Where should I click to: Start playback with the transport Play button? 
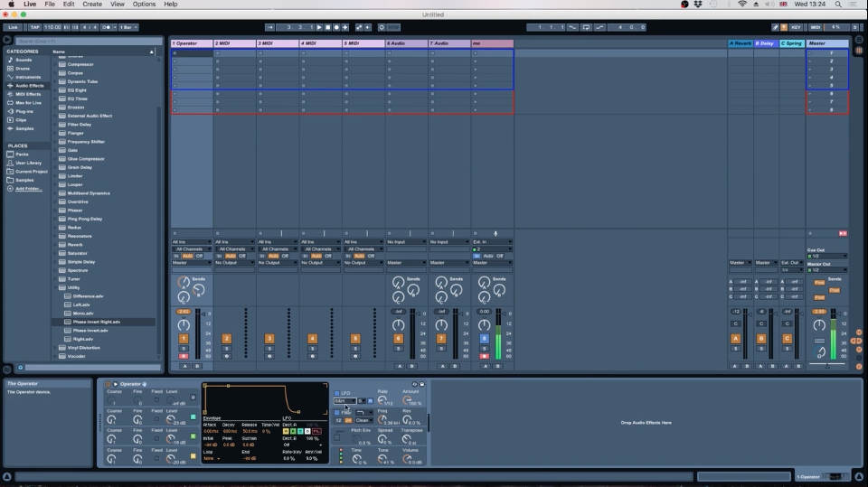pyautogui.click(x=319, y=27)
